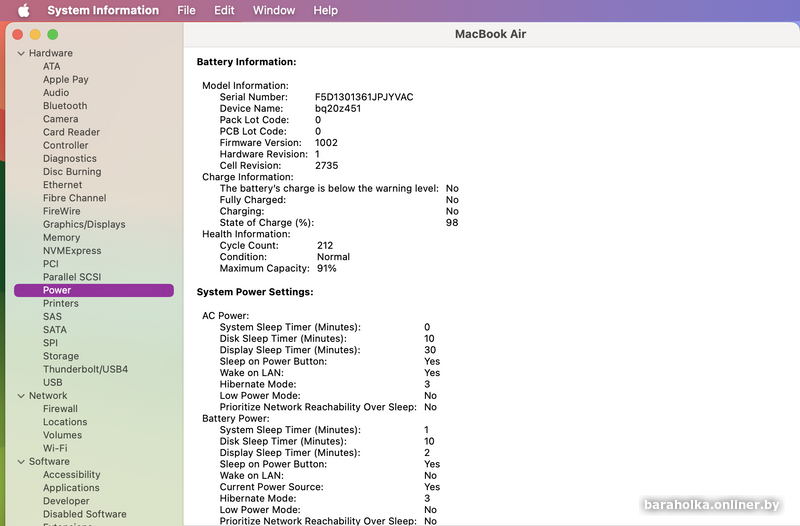Select Camera in the sidebar
Image resolution: width=800 pixels, height=526 pixels.
pos(61,119)
